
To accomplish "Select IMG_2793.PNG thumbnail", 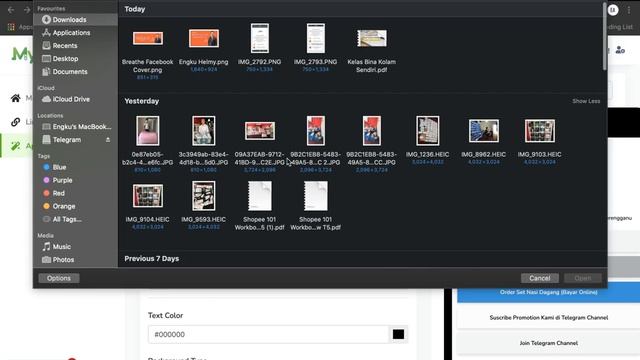I will [x=316, y=38].
